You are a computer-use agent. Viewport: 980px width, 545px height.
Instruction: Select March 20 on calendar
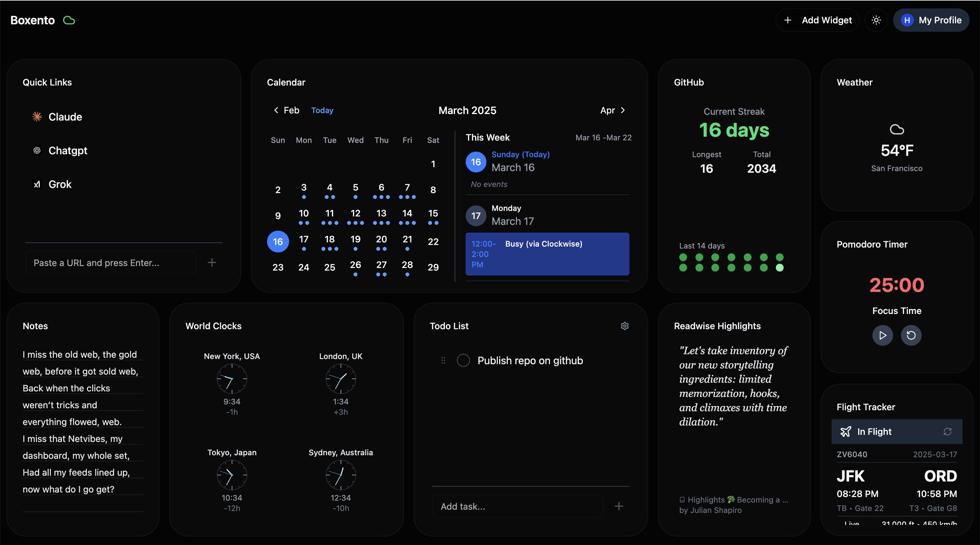381,240
